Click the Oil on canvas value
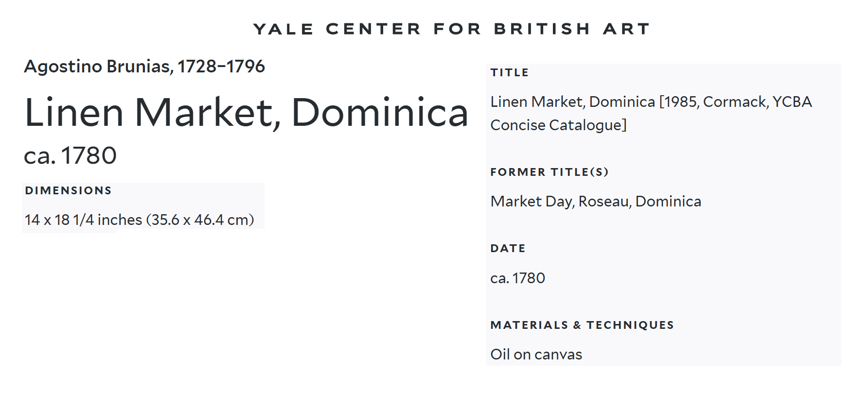 tap(536, 355)
